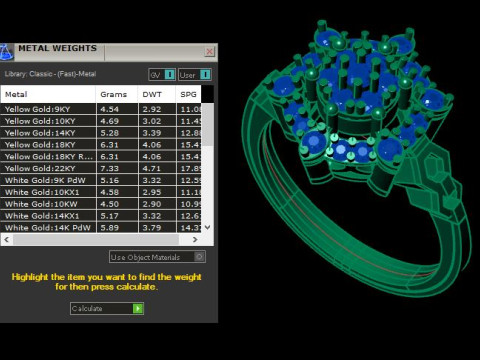The width and height of the screenshot is (480, 360).
Task: Select the White Gold:10KX1 row
Action: point(101,192)
